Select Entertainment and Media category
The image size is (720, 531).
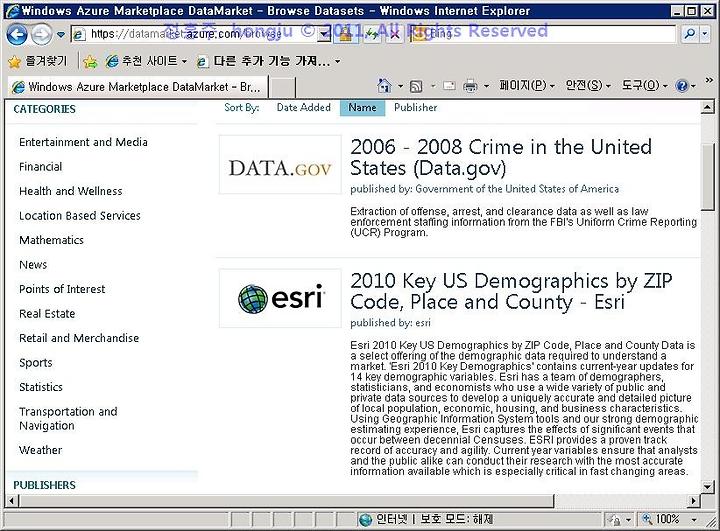(83, 142)
